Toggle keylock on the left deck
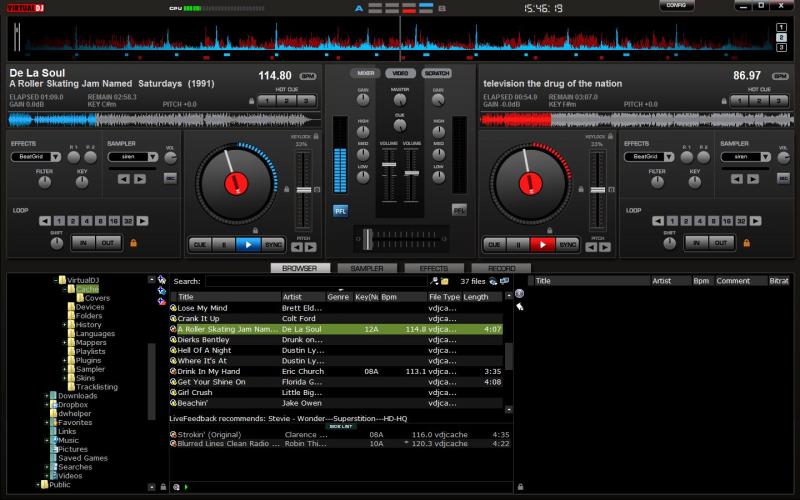Viewport: 800px width, 500px height. (316, 135)
